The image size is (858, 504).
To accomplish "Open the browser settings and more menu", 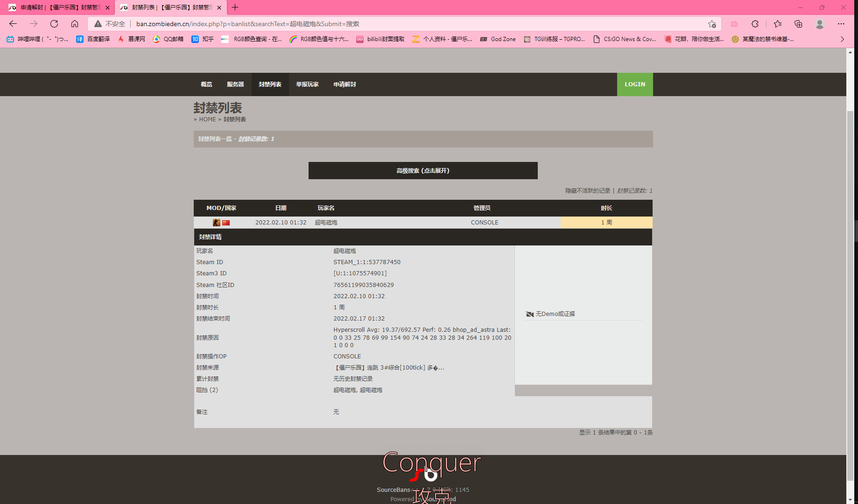I will tap(841, 24).
